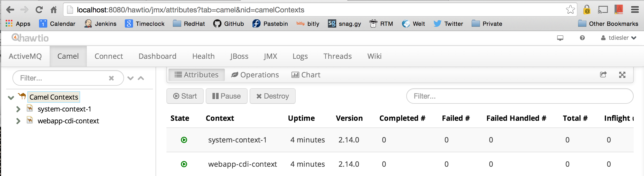Click the hawtio logo

coord(30,38)
